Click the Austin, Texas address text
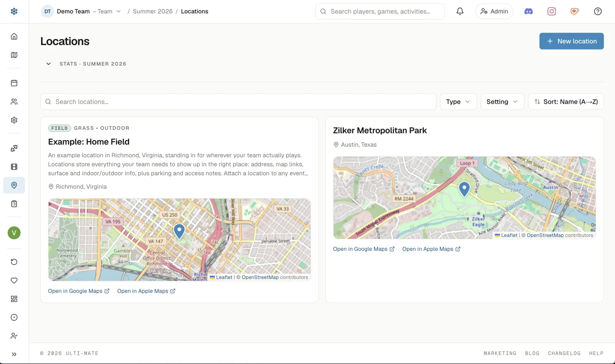This screenshot has height=364, width=615. point(359,145)
